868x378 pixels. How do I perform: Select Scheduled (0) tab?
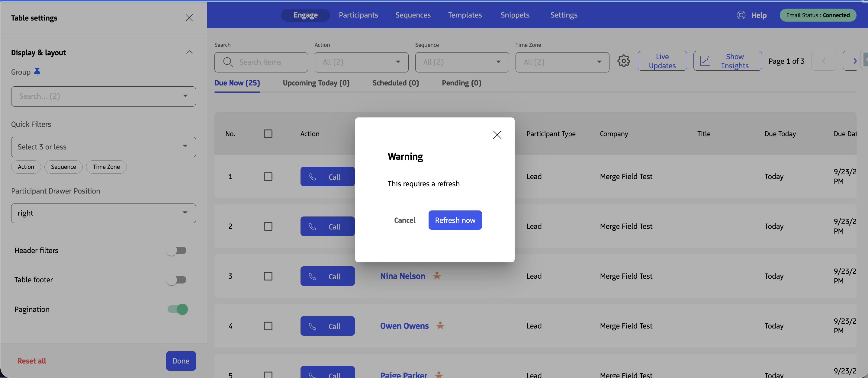396,83
